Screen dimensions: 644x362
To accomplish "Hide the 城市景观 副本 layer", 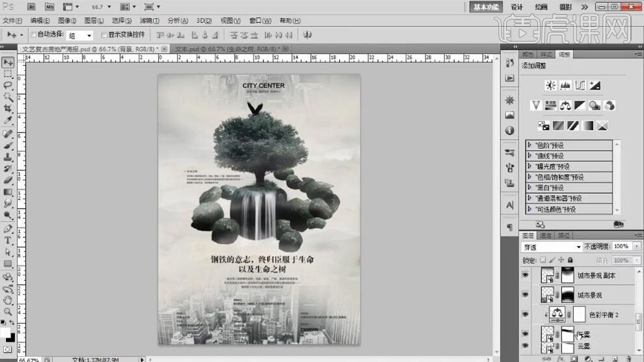I will pyautogui.click(x=525, y=275).
